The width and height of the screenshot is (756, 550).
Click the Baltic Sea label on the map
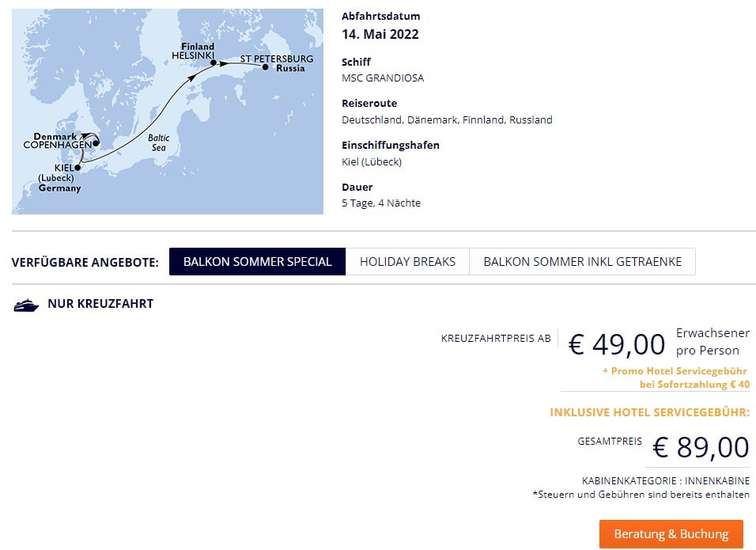(159, 143)
